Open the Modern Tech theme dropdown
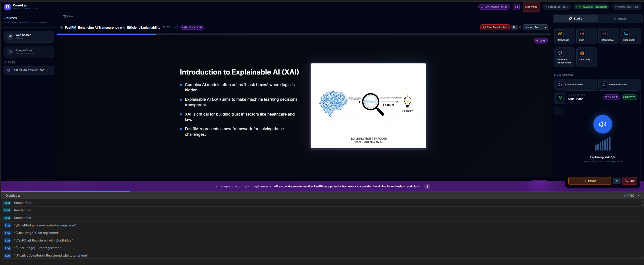Image resolution: width=644 pixels, height=265 pixels. tap(535, 27)
